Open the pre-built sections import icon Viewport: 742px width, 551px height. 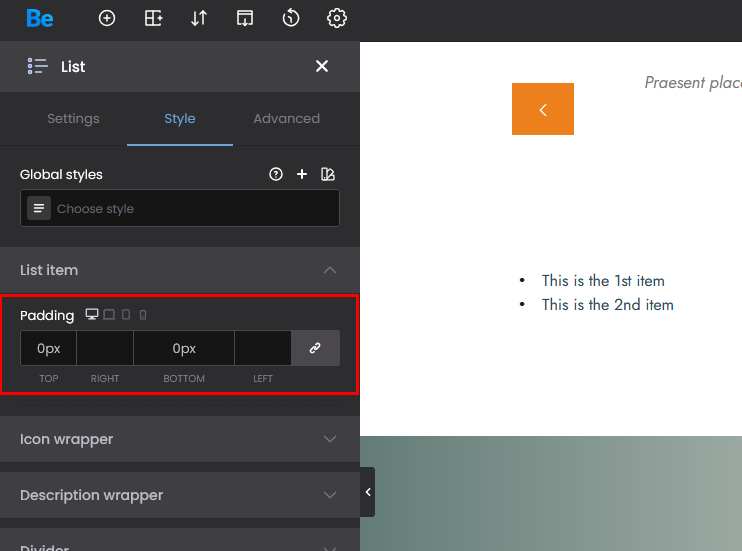245,18
